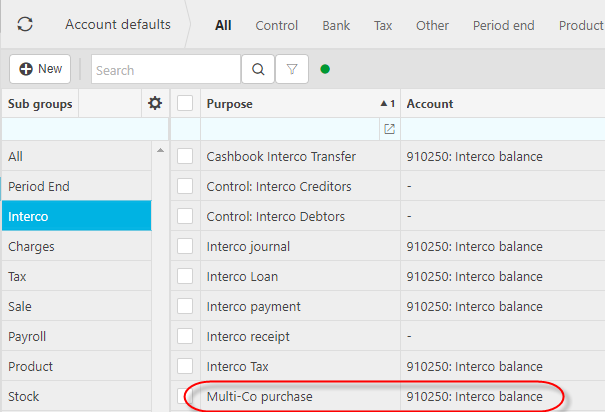Click the Sub groups gear settings icon
Screen dimensions: 605x412
pyautogui.click(x=154, y=103)
